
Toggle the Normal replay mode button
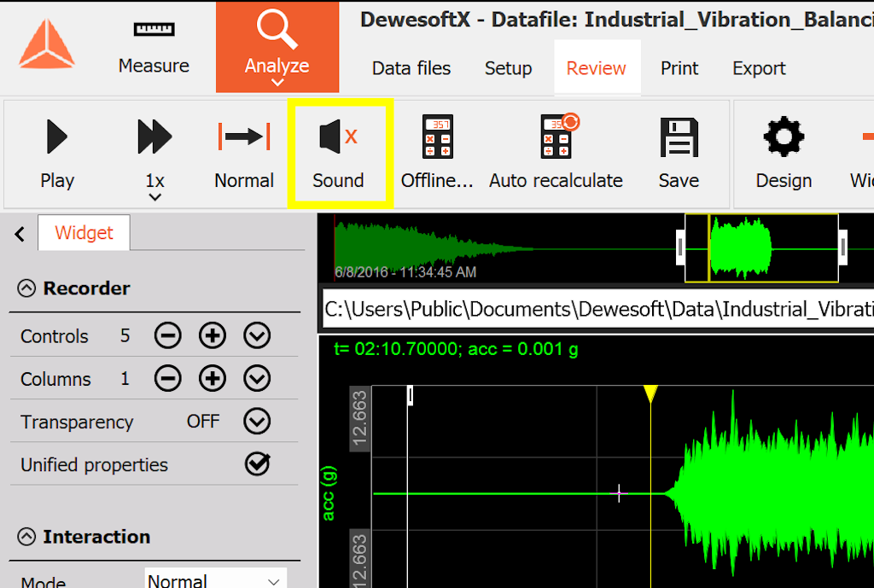[x=244, y=154]
